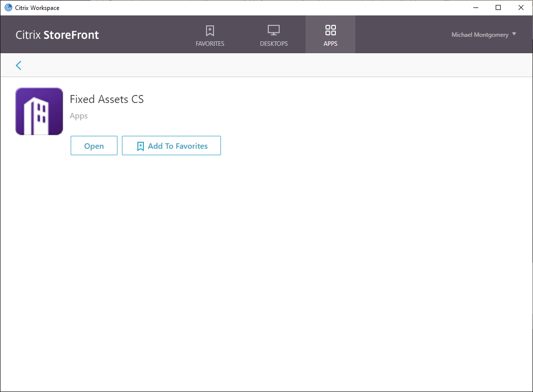
Task: Close the Citrix Workspace window
Action: (x=521, y=7)
